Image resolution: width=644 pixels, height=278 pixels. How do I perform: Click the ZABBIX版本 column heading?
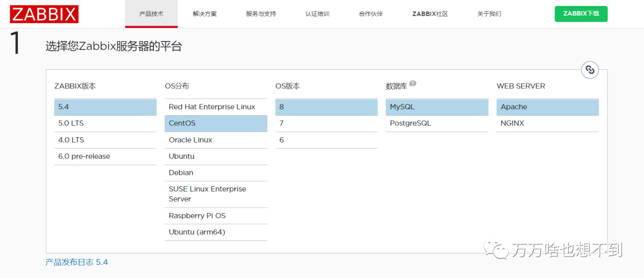(x=75, y=87)
